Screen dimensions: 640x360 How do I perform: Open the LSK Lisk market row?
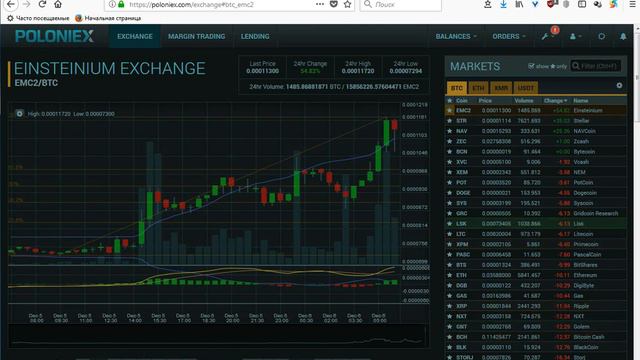[536, 224]
